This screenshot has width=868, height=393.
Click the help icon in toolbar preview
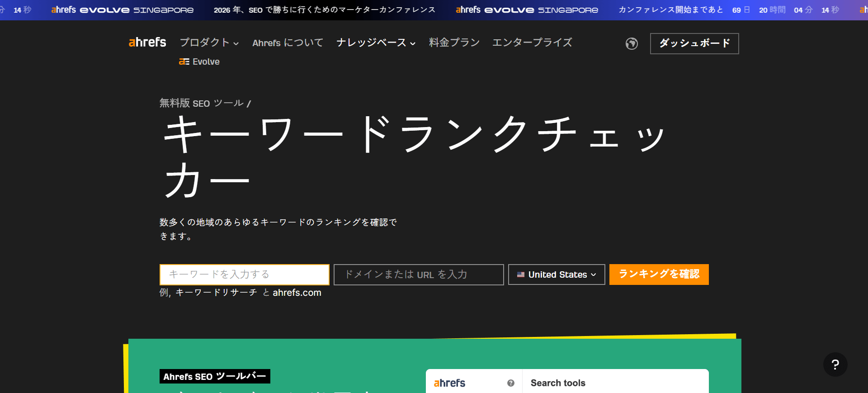tap(511, 383)
